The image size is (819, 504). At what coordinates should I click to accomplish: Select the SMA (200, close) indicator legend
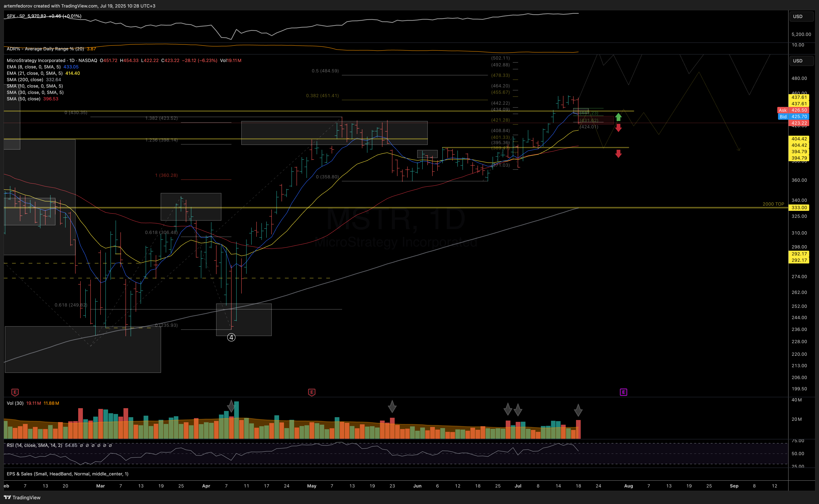[25, 79]
